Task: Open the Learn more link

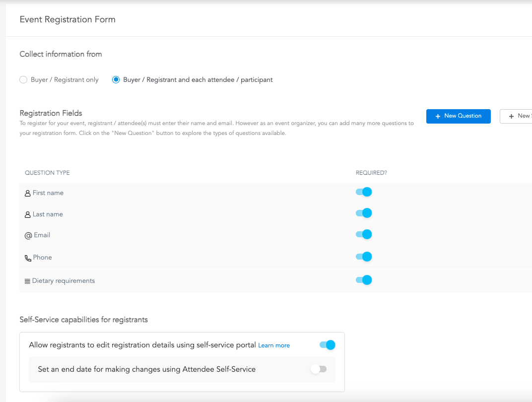Action: [274, 345]
